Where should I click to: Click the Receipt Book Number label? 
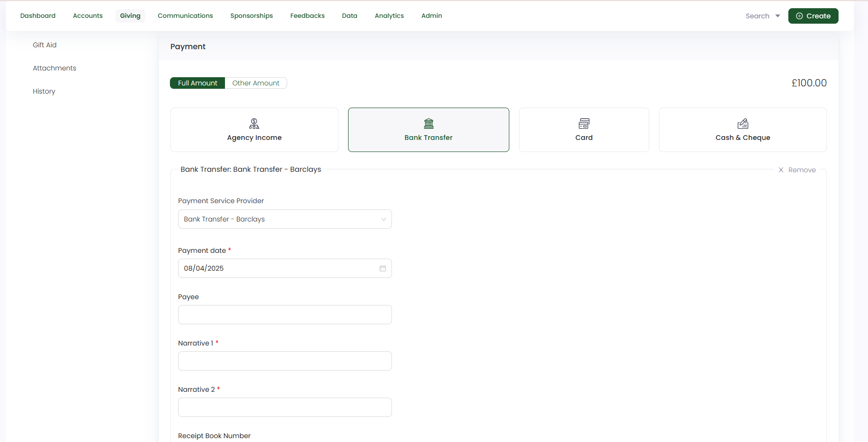[214, 436]
